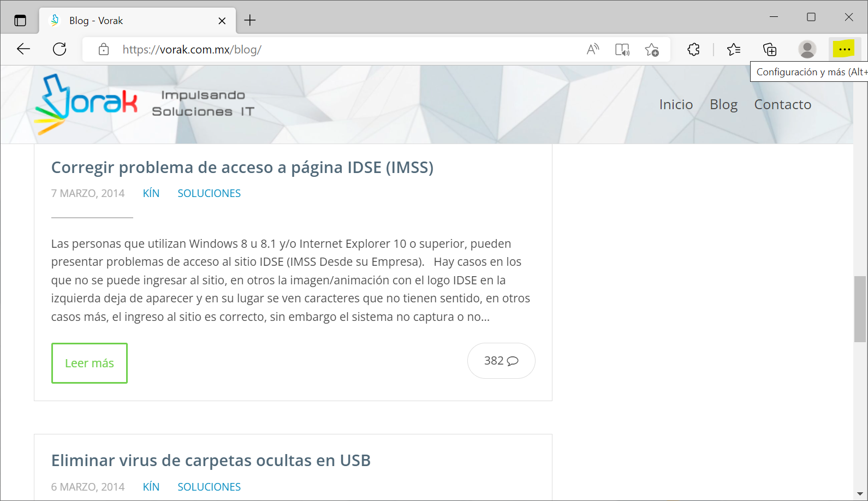Screen dimensions: 868x501
Task: Minimize the browser window
Action: click(774, 17)
